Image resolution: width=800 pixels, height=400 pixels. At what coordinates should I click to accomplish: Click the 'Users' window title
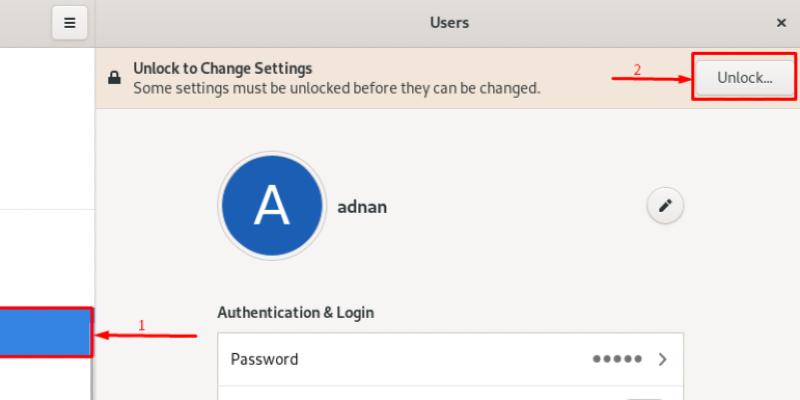point(450,22)
